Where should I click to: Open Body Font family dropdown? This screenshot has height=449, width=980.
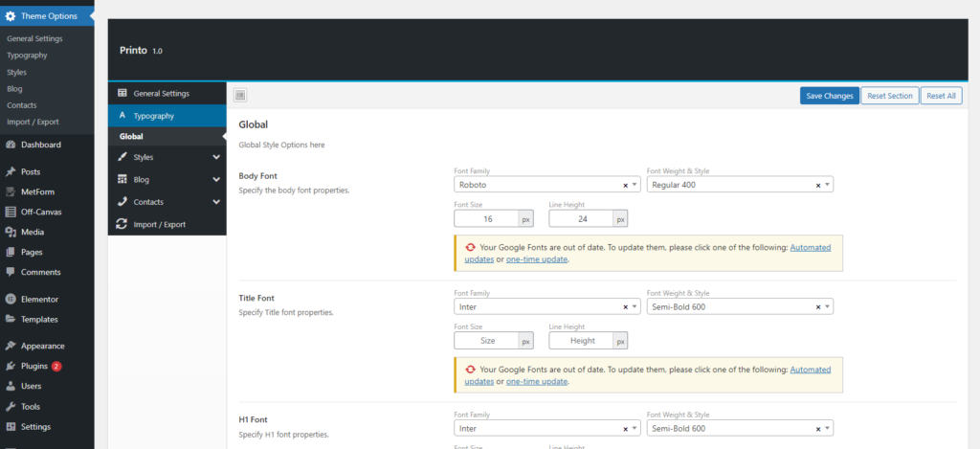[x=635, y=185]
